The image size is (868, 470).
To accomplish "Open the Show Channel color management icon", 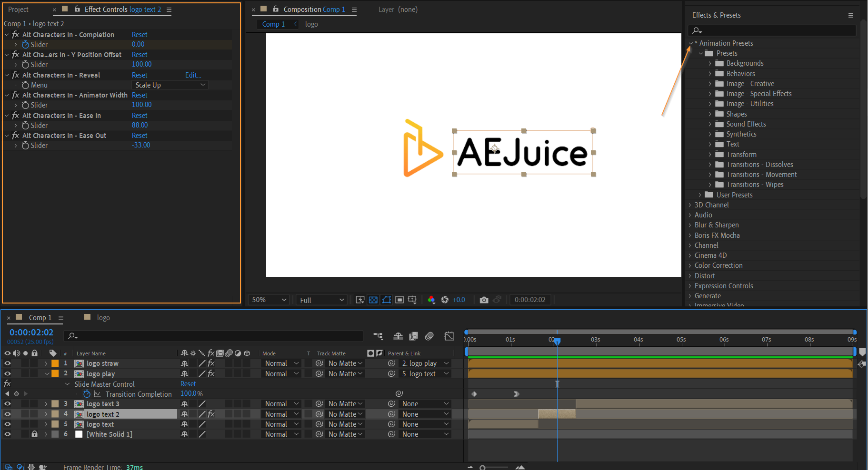I will (431, 300).
